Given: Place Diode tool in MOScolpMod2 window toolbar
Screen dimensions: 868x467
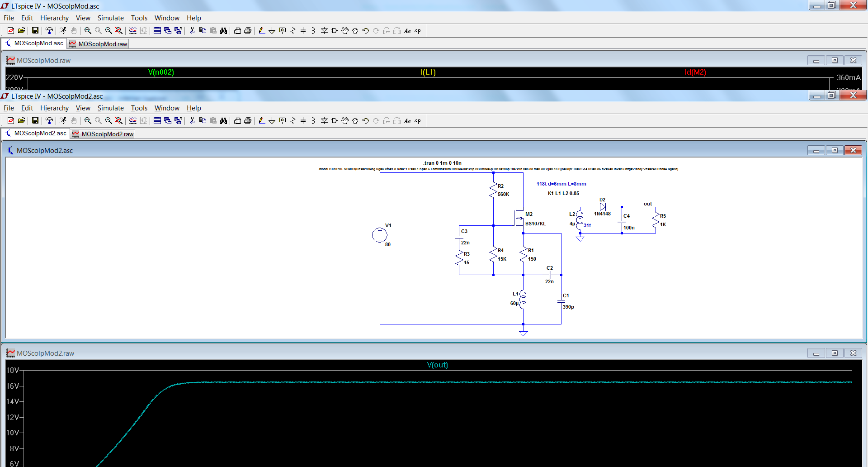Looking at the screenshot, I should 324,121.
